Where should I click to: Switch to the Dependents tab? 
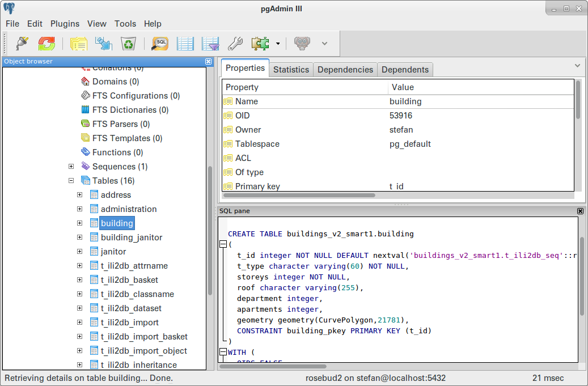point(405,70)
